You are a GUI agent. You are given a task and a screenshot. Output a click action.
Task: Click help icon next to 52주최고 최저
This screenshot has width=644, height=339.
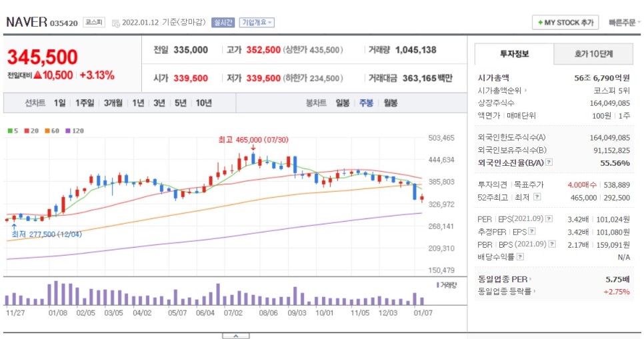point(537,197)
